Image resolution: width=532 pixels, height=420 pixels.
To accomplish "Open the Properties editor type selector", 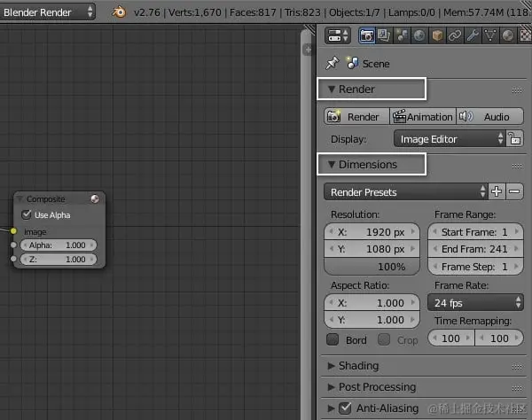I will click(x=338, y=35).
